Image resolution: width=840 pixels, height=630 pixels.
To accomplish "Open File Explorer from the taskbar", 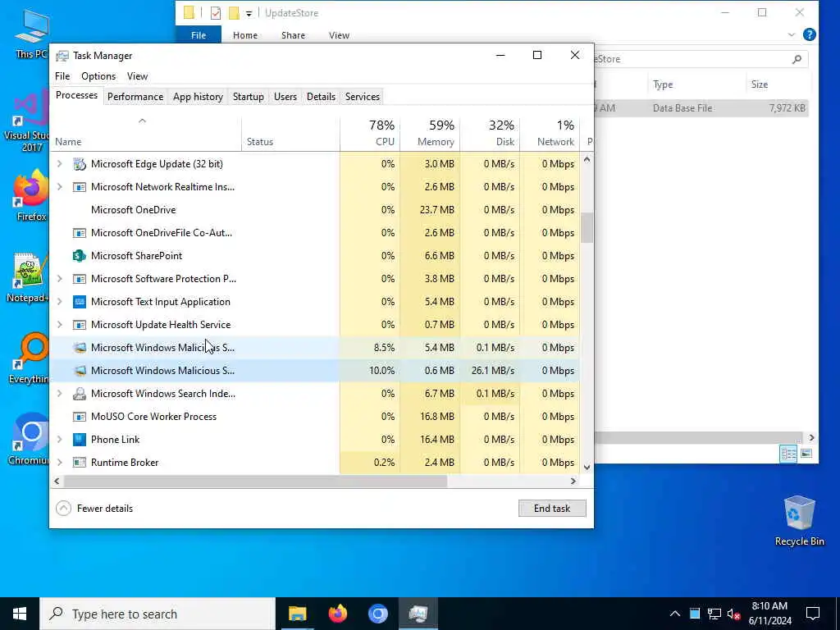I will (x=297, y=614).
